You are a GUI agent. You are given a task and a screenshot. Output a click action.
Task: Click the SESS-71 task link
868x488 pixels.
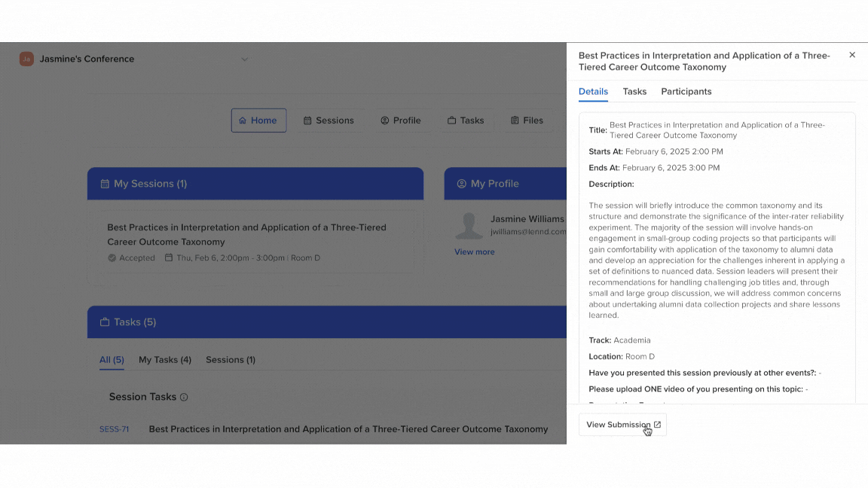114,429
